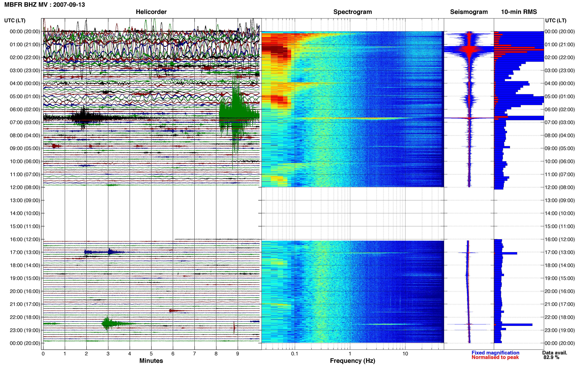
Task: Click the 2 tick on the Minutes axis
Action: [x=86, y=354]
